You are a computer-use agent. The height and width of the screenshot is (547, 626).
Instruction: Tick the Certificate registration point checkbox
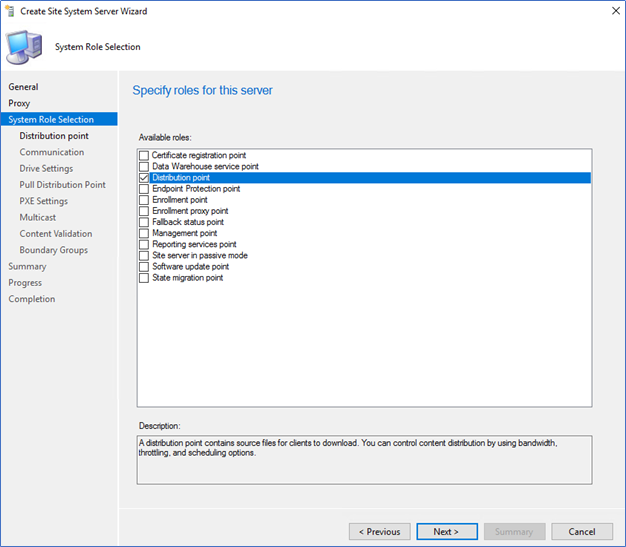point(144,155)
